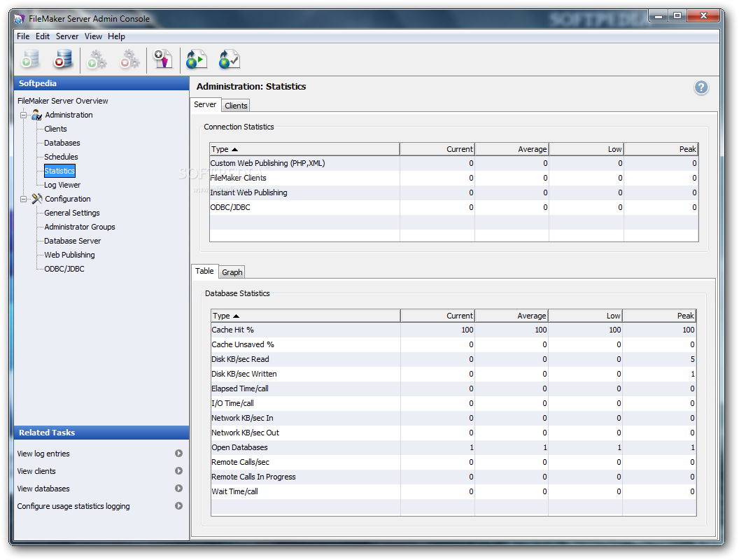Open ODBC/JDBC in the Configuration tree
Image resolution: width=739 pixels, height=560 pixels.
[x=64, y=269]
